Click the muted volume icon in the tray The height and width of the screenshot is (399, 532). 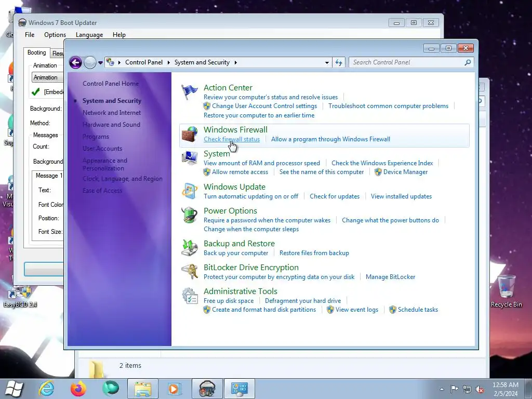480,389
